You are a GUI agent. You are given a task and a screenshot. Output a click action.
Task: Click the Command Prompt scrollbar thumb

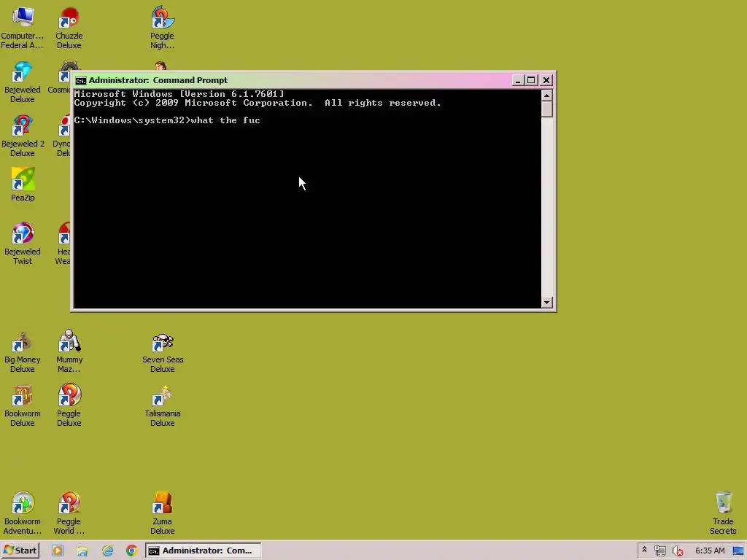click(547, 109)
